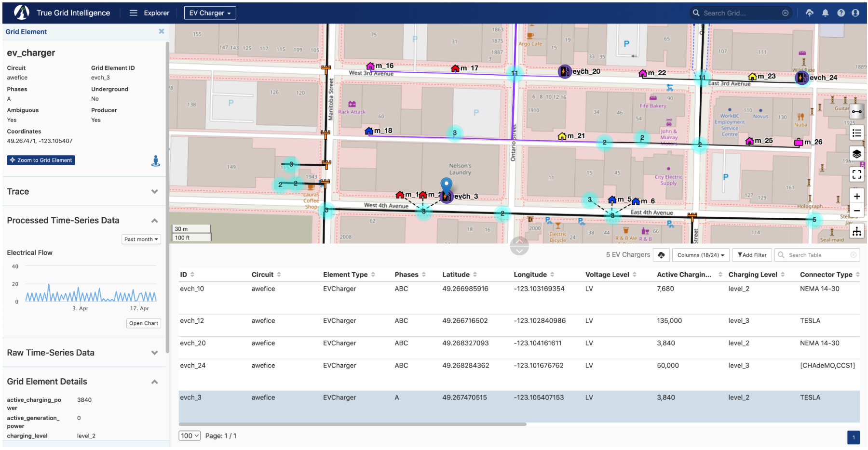Open the map legend list icon
Image resolution: width=868 pixels, height=450 pixels.
pos(856,133)
